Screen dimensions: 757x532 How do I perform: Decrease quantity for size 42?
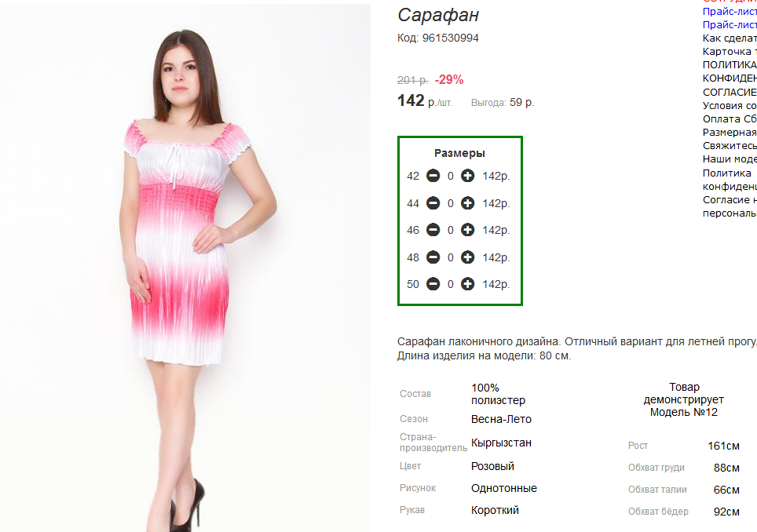[x=433, y=176]
